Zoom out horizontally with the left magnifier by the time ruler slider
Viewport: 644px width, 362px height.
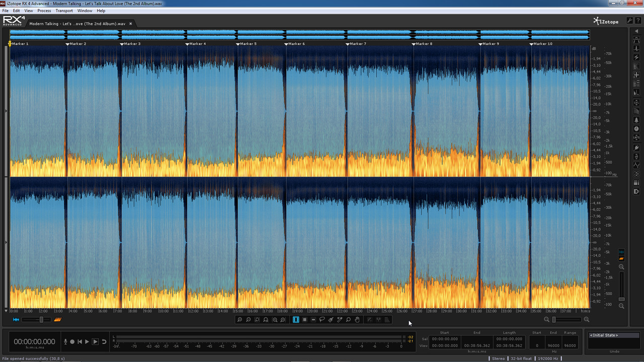pos(547,320)
